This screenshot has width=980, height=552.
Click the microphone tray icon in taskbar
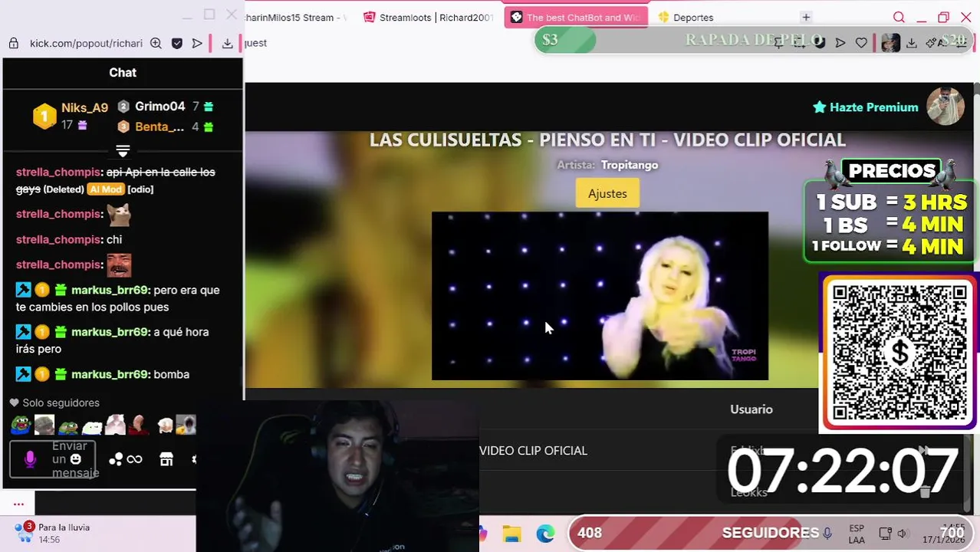click(827, 533)
